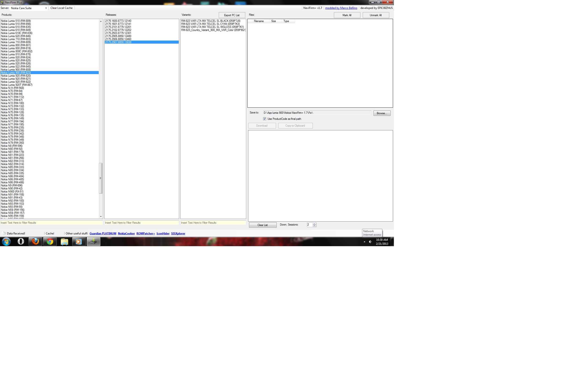Click the Show desktop strip by clock
Image resolution: width=574 pixels, height=392 pixels.
392,241
